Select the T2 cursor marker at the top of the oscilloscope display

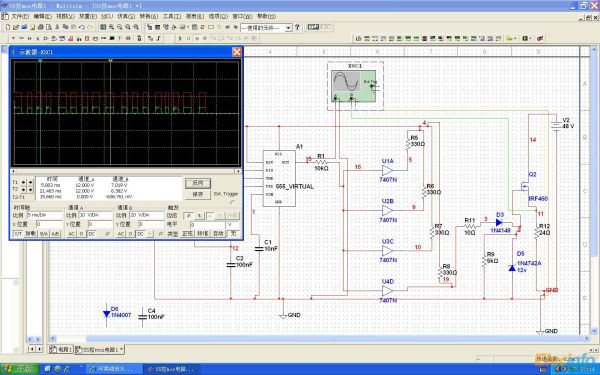[x=111, y=61]
